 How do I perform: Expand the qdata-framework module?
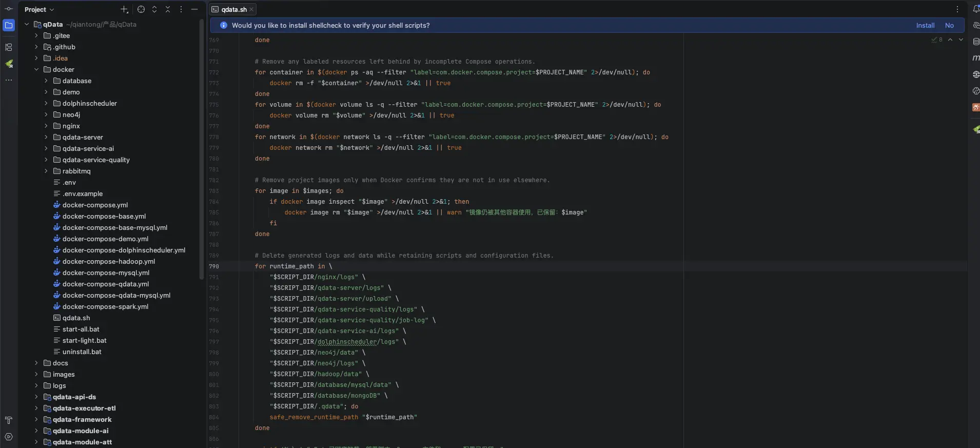(x=36, y=419)
